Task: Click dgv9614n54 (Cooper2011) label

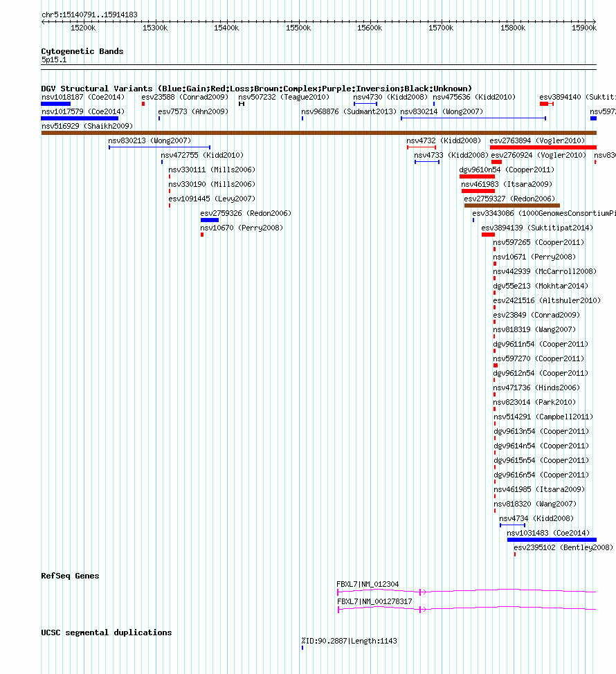Action: (541, 446)
